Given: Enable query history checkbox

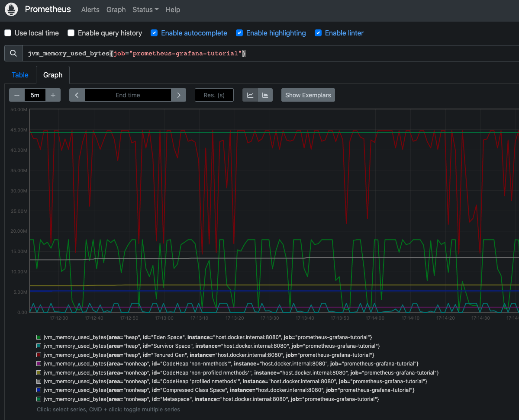Looking at the screenshot, I should click(71, 33).
